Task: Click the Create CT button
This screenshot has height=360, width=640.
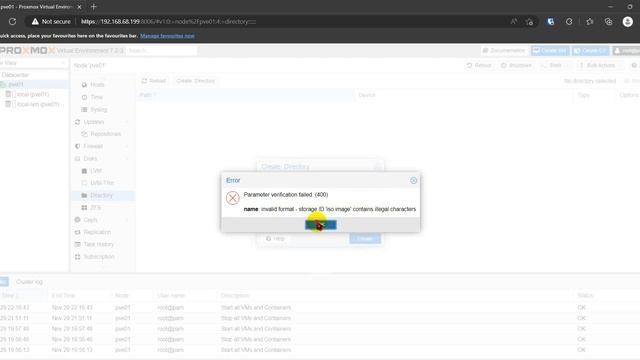Action: [x=590, y=51]
